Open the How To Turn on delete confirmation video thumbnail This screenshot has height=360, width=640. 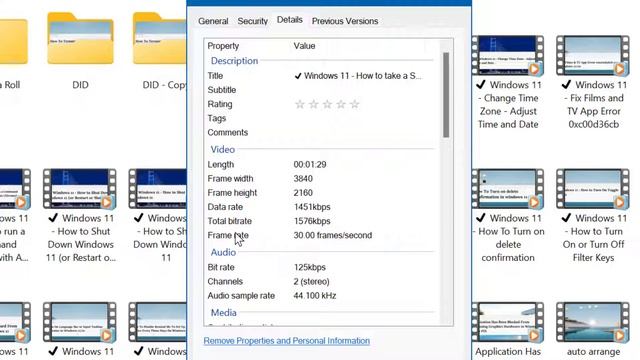508,189
